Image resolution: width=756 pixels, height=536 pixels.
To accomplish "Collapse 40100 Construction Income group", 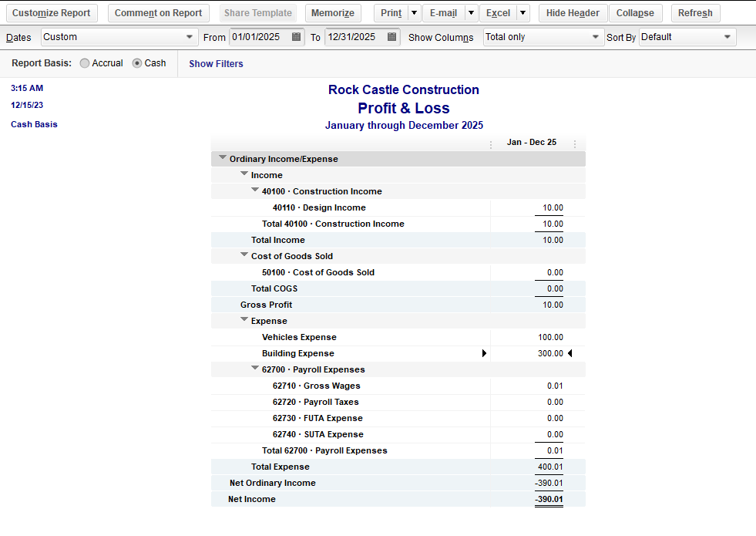I will click(x=255, y=190).
